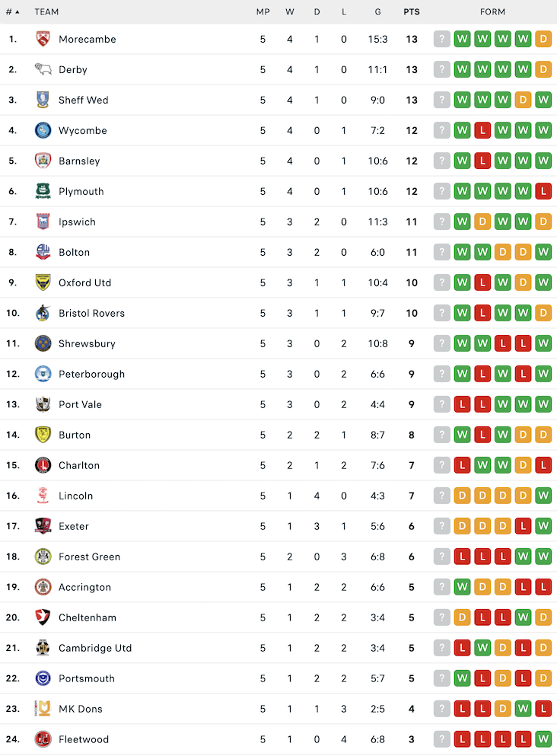Click the Oxford Utd yellow crest

43,282
